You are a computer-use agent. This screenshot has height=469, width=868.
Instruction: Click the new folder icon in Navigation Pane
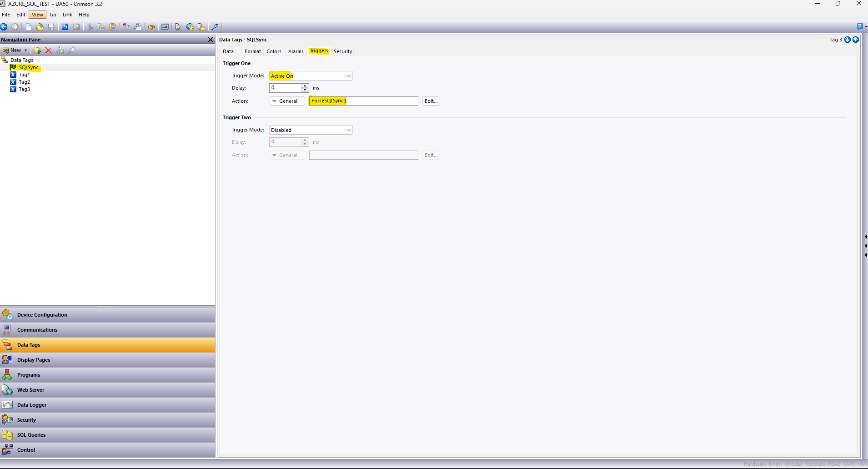[x=37, y=50]
